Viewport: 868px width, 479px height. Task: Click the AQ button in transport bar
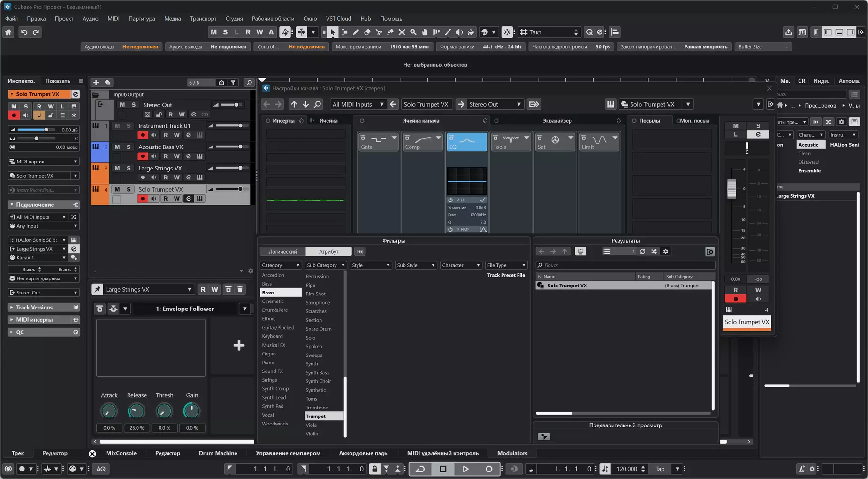101,469
